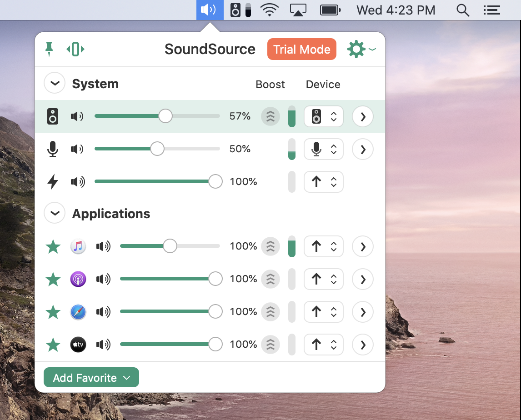Set the Music app volume slider

pos(170,246)
